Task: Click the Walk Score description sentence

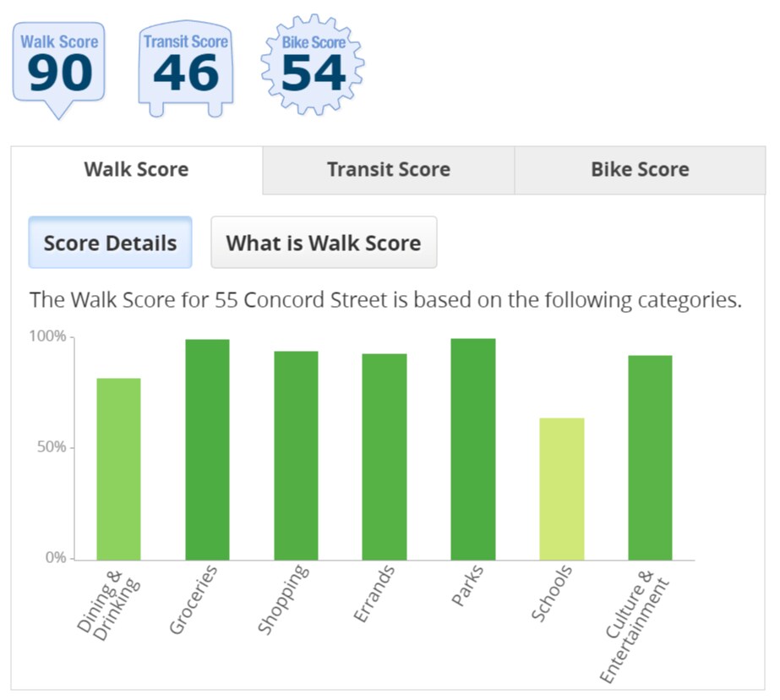Action: coord(385,300)
